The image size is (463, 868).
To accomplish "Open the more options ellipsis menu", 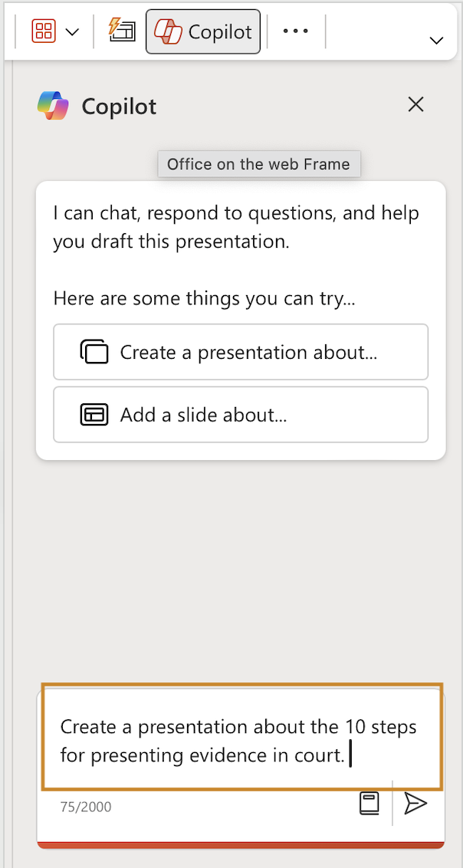I will [295, 31].
